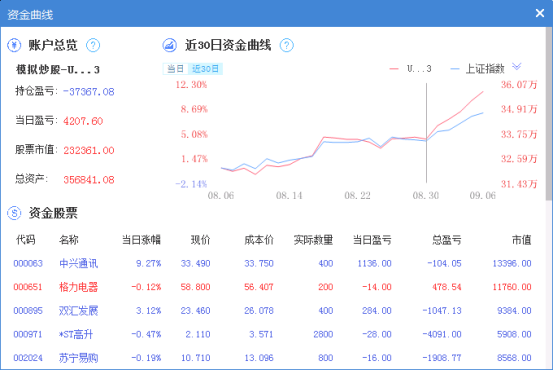Screen dimensions: 554x370
Task: Open the help icon next to 账户总览
Action: (93, 45)
